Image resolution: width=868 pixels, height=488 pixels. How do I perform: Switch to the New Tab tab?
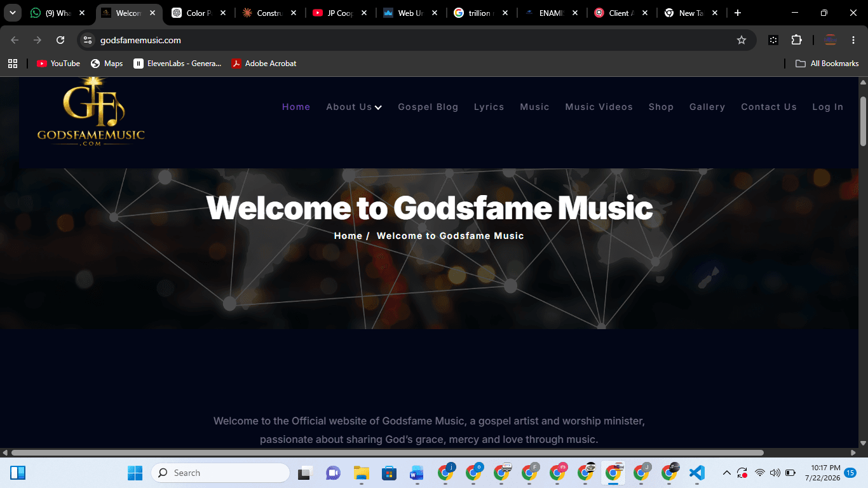point(693,13)
